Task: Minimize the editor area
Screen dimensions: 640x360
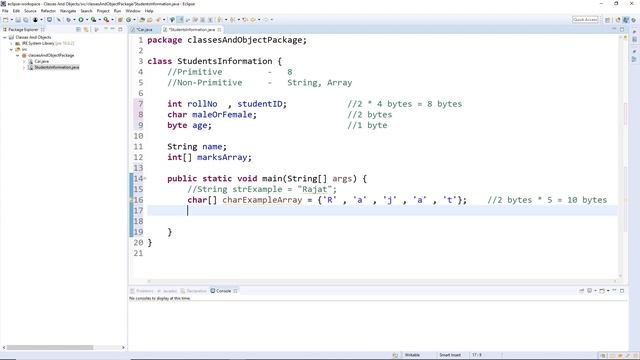Action: coord(614,29)
